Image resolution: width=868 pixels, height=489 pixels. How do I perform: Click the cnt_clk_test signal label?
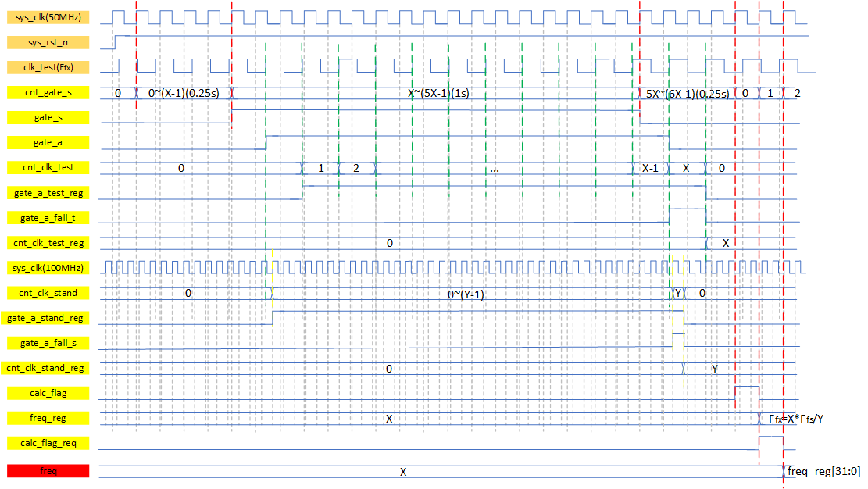click(x=48, y=167)
